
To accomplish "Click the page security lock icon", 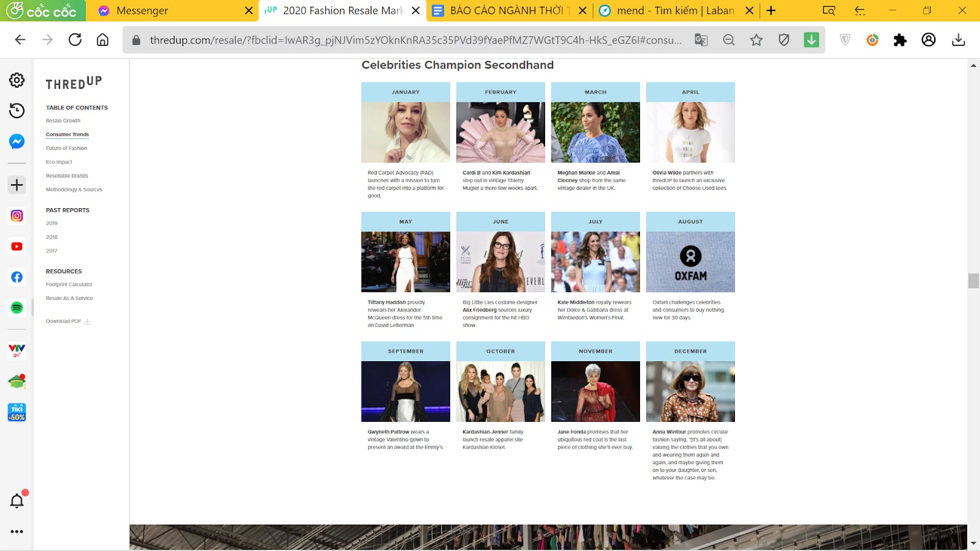I will point(136,40).
